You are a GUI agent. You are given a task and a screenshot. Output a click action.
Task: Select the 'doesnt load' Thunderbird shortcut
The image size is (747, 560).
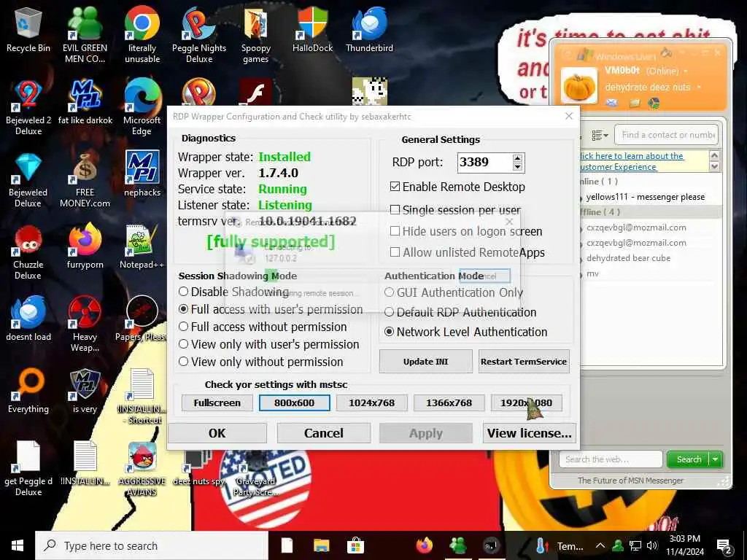(x=28, y=318)
